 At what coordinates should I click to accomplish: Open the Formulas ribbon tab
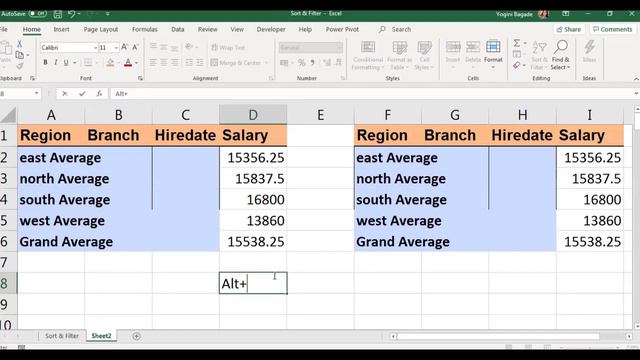tap(144, 29)
